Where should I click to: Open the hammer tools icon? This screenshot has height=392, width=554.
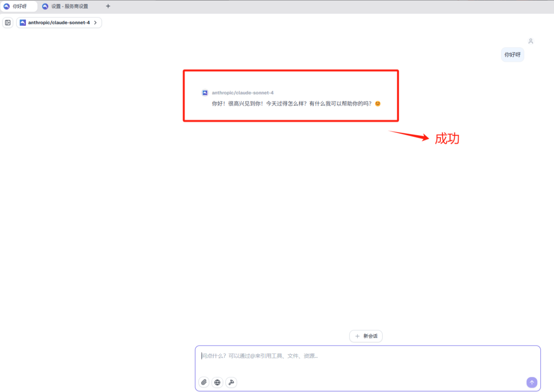231,382
